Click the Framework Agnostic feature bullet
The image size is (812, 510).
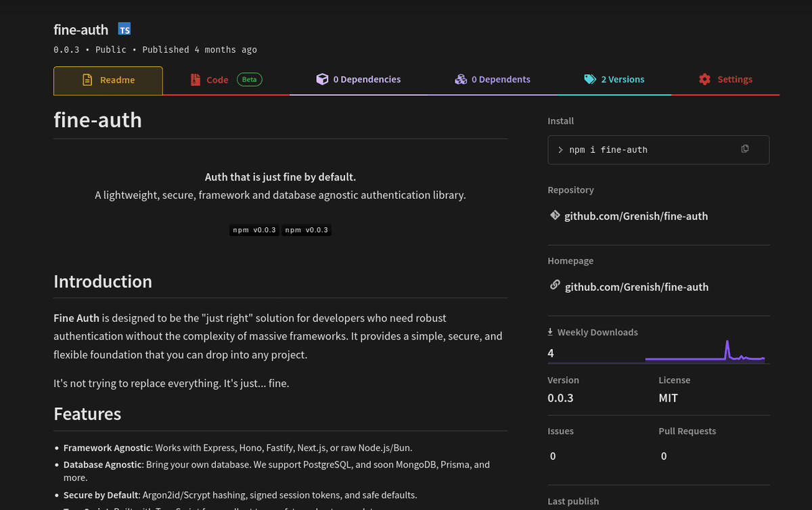(x=238, y=447)
